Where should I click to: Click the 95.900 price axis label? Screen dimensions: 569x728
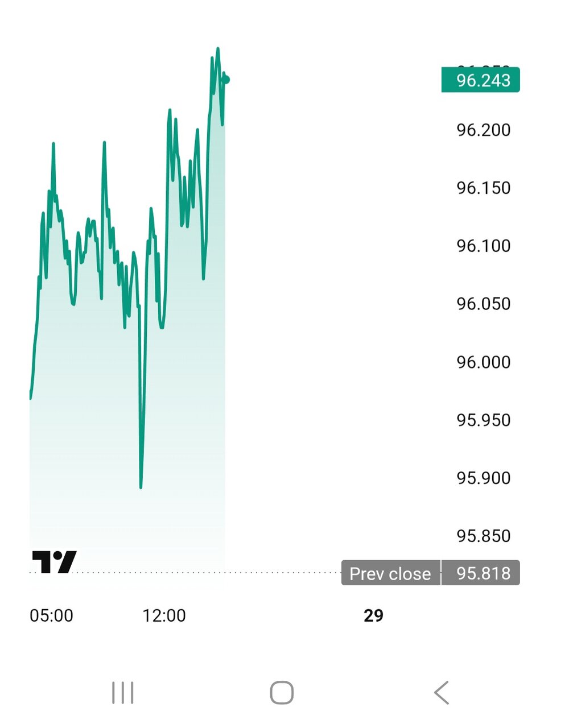[x=484, y=478]
